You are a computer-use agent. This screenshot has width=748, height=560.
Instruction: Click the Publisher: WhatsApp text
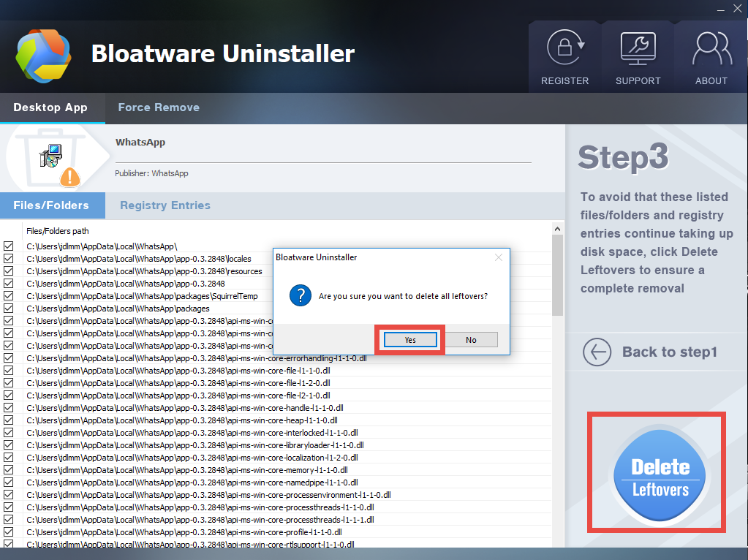coord(151,173)
